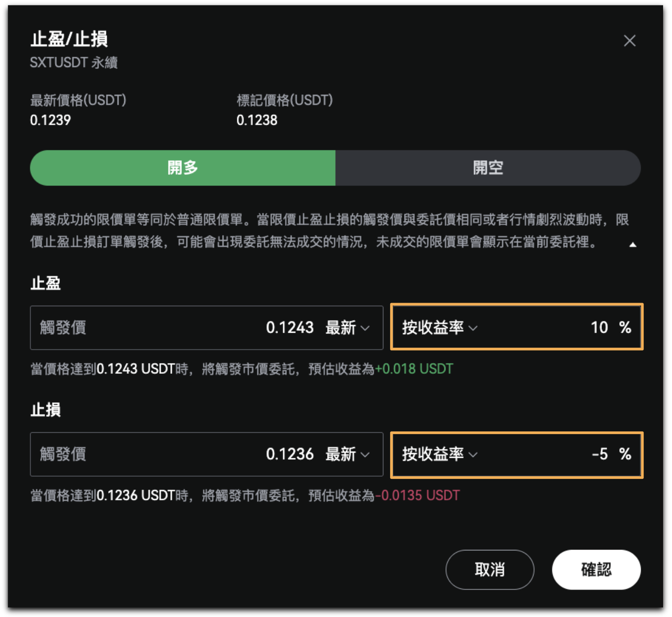
Task: Select the 開多 long position toggle
Action: tap(183, 168)
